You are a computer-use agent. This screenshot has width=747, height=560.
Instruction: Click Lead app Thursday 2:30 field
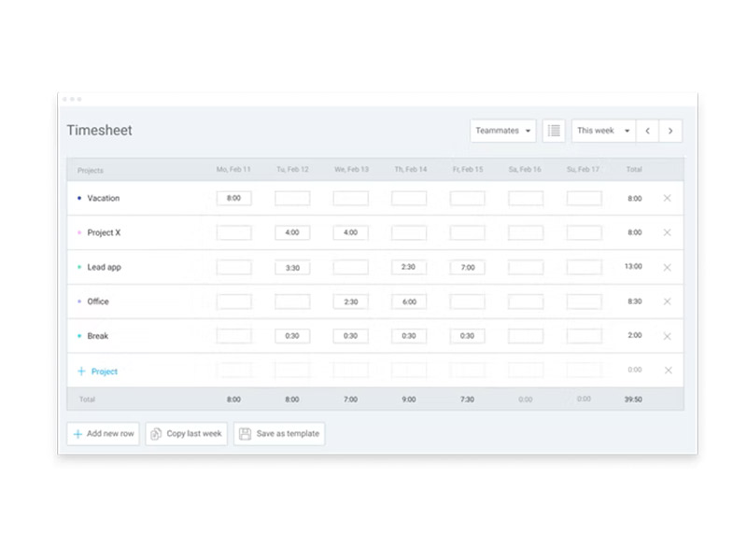pos(409,267)
